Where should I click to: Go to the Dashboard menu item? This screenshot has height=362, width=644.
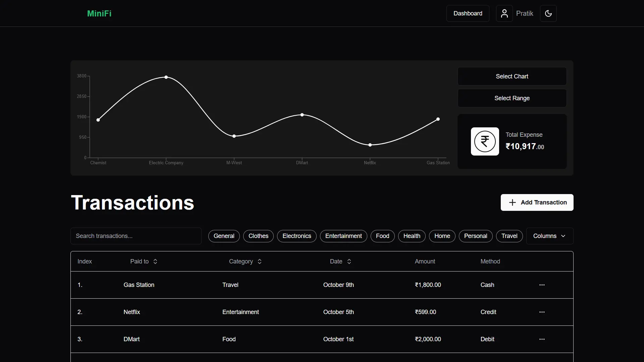tap(468, 13)
